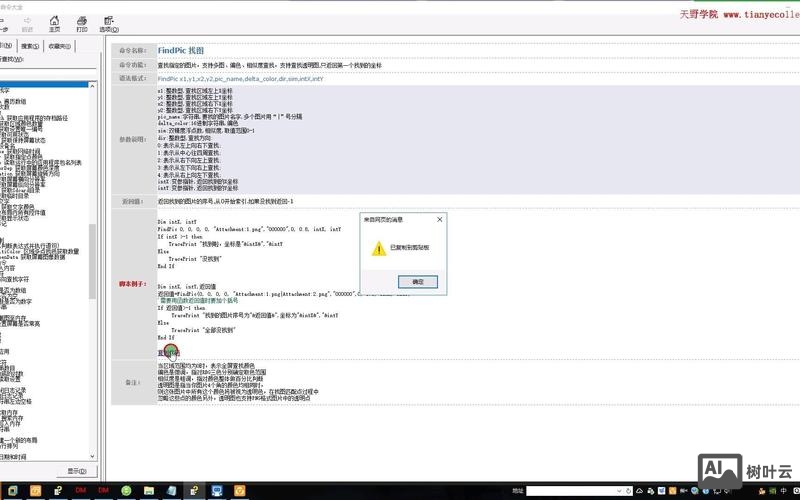The height and width of the screenshot is (500, 800).
Task: Open the green circle app on the taskbar
Action: coord(129,490)
